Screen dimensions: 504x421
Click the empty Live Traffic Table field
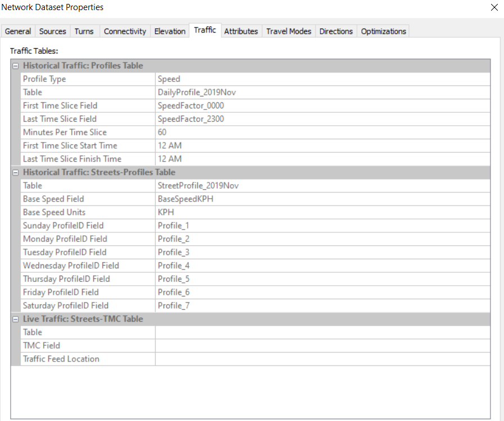click(323, 332)
